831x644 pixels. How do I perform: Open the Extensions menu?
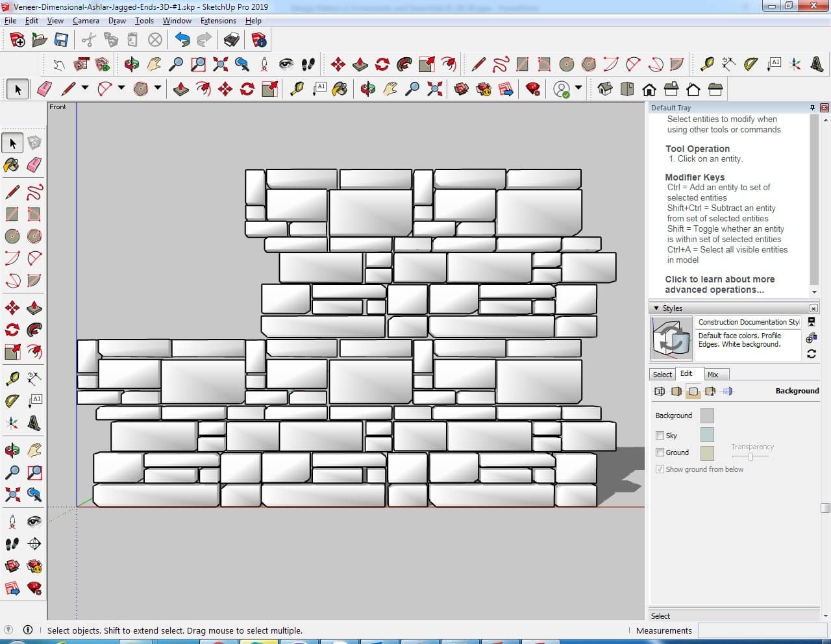[218, 21]
